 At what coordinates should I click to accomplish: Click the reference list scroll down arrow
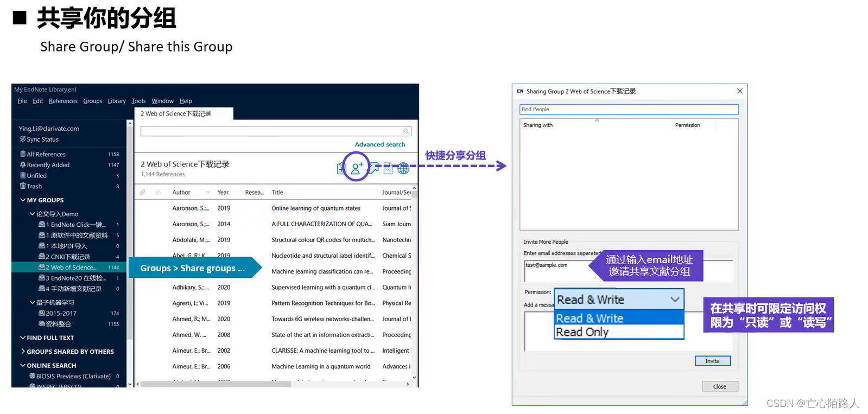(414, 378)
